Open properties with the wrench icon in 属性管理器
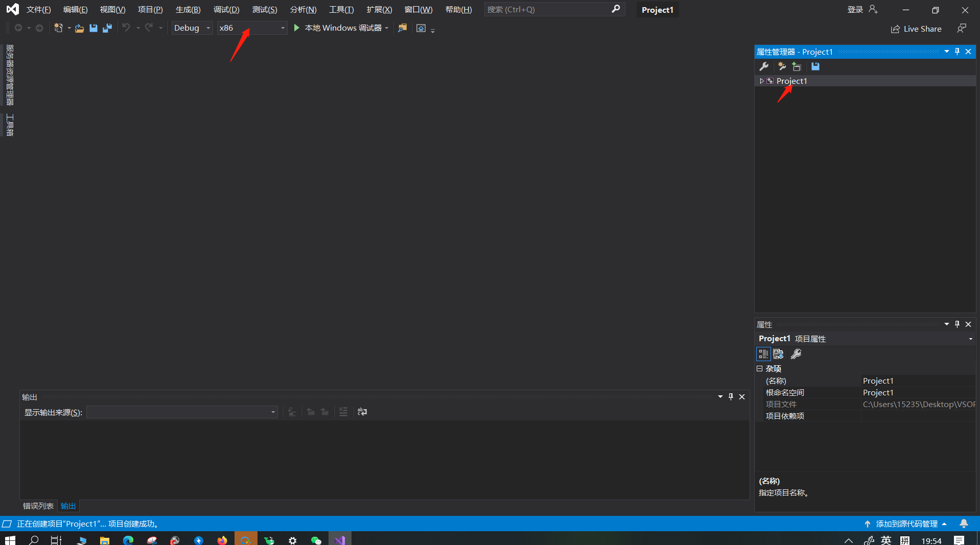 click(764, 66)
